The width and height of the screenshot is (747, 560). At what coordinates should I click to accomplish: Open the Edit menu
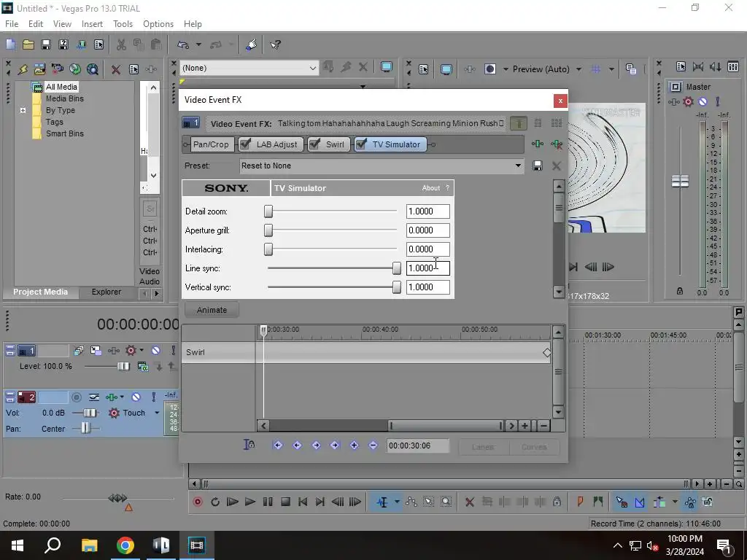point(35,24)
